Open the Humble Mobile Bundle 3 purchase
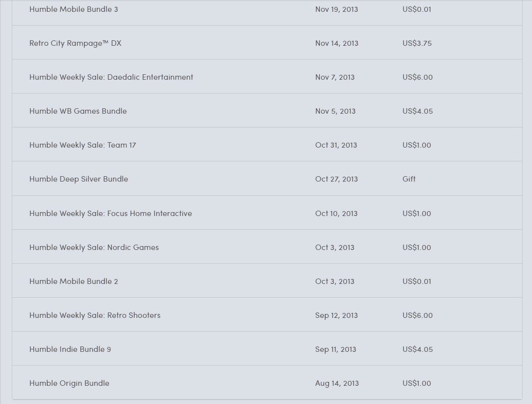 coord(74,9)
